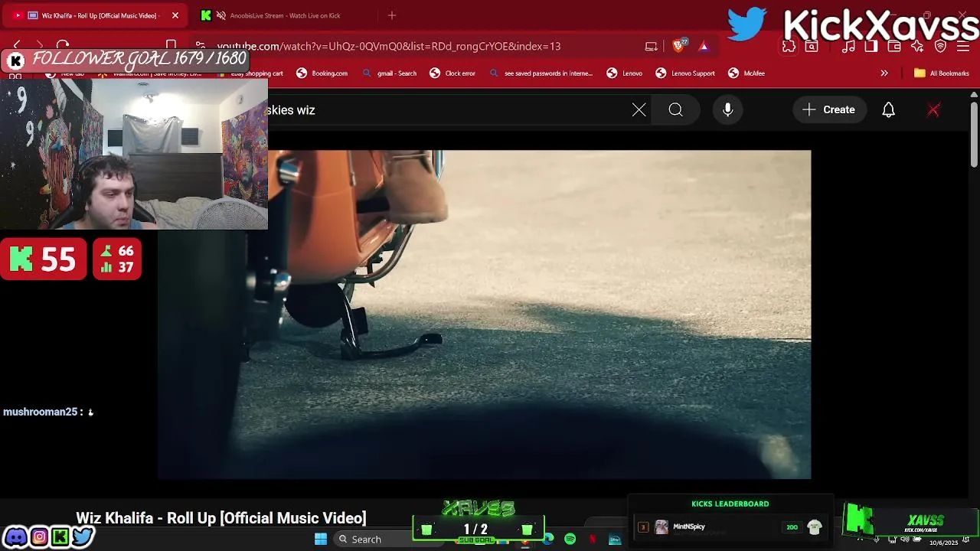Open the Brave Shields lion icon
The image size is (980, 551).
pos(678,46)
